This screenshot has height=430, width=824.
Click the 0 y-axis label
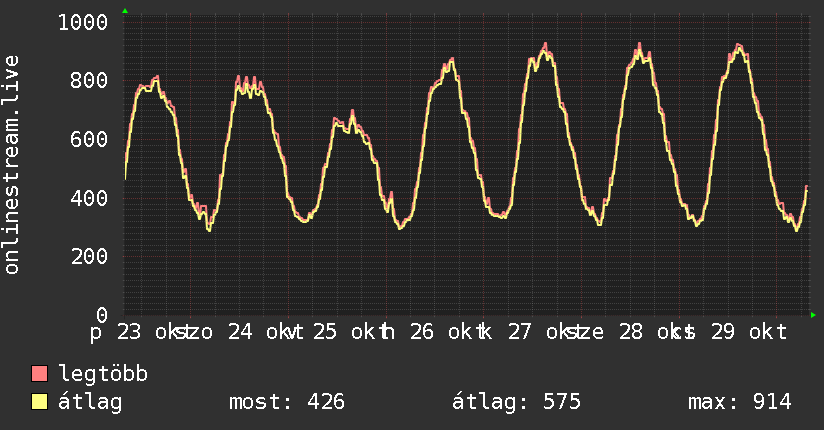(x=102, y=315)
